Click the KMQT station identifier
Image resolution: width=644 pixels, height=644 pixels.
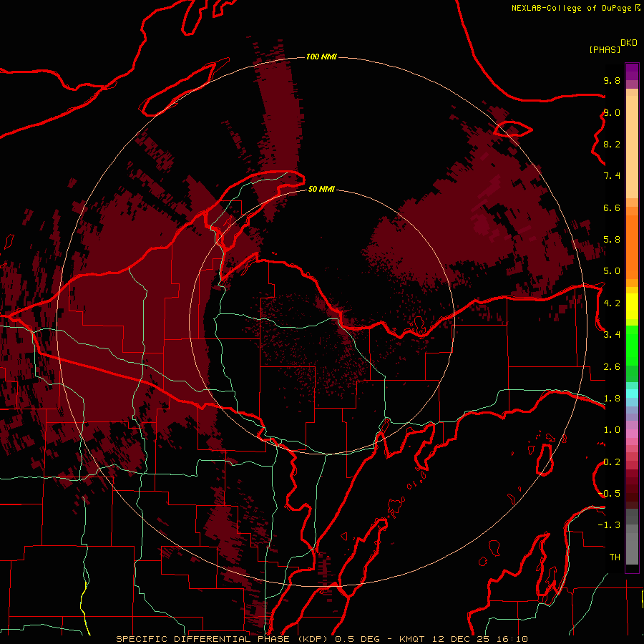413,639
